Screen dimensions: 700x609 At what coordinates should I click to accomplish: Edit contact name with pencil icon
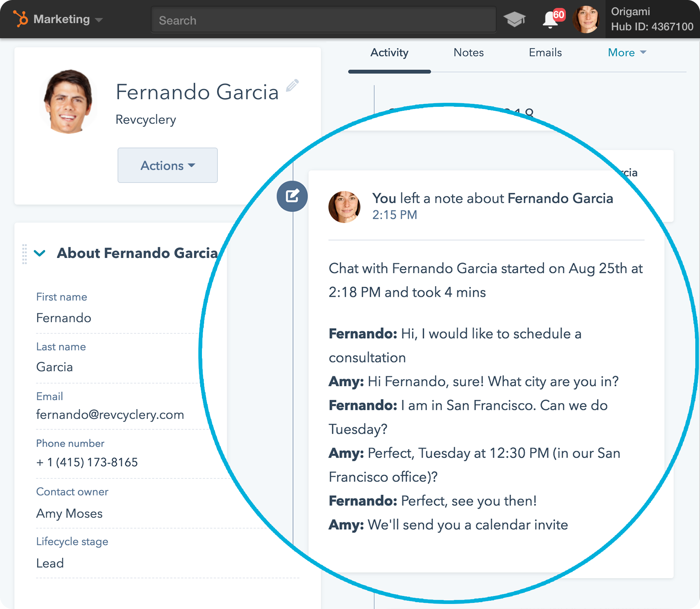click(x=292, y=86)
